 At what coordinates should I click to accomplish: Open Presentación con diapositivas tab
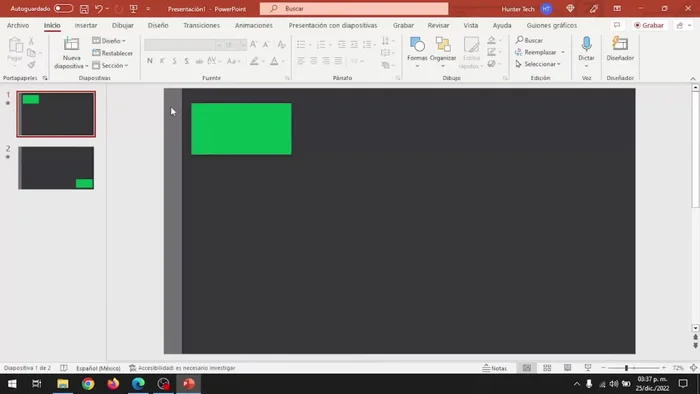pos(333,25)
